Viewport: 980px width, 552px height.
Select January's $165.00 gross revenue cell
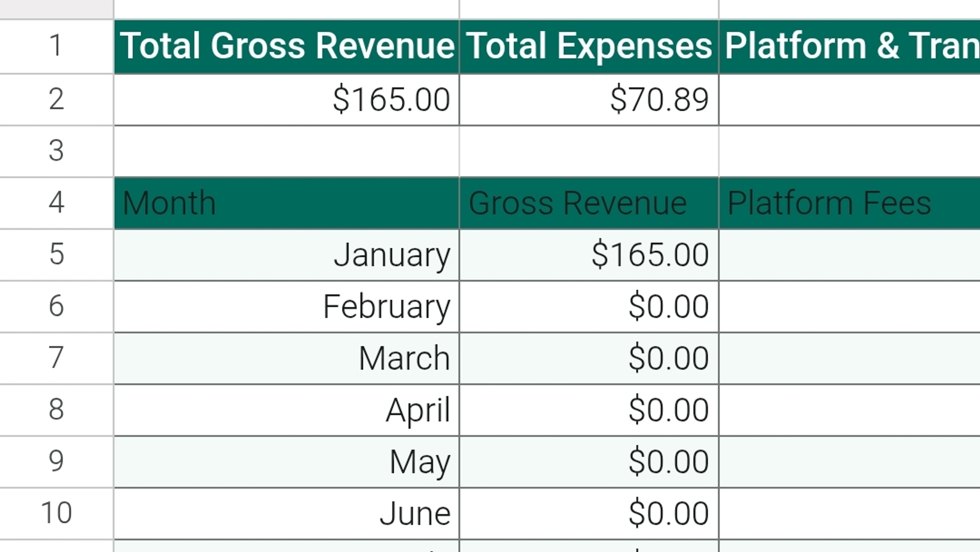coord(589,255)
